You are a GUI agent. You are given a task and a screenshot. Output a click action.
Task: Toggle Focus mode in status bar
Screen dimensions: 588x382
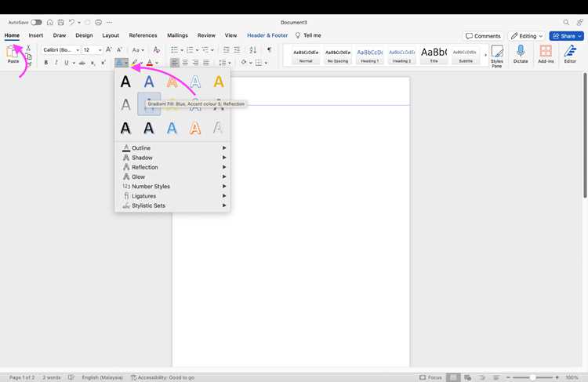coord(430,377)
